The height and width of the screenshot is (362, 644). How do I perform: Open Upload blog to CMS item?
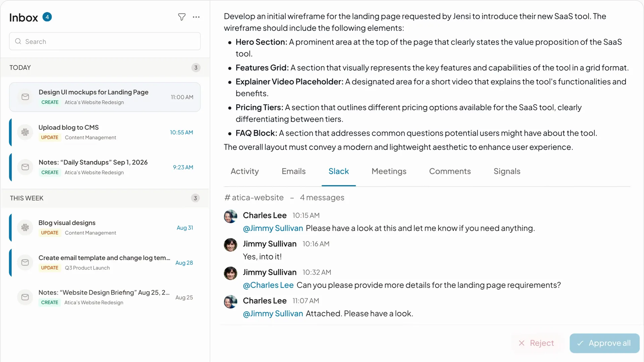pos(105,132)
